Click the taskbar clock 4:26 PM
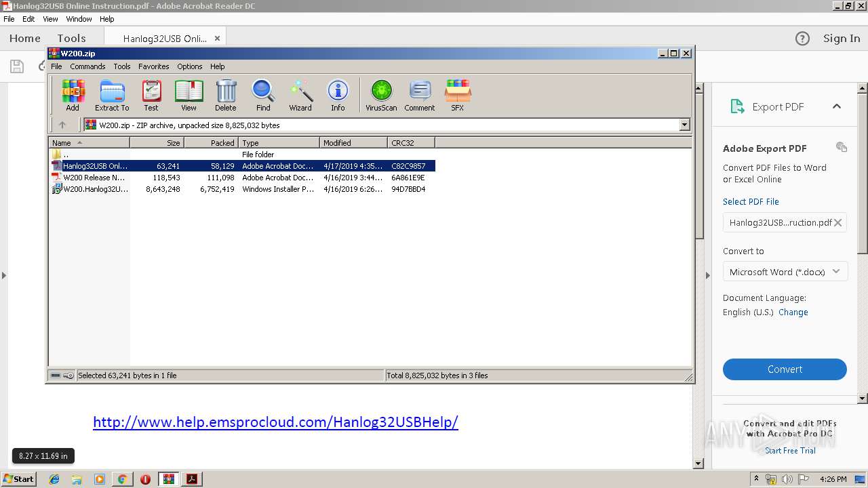Image resolution: width=868 pixels, height=488 pixels. (x=833, y=479)
